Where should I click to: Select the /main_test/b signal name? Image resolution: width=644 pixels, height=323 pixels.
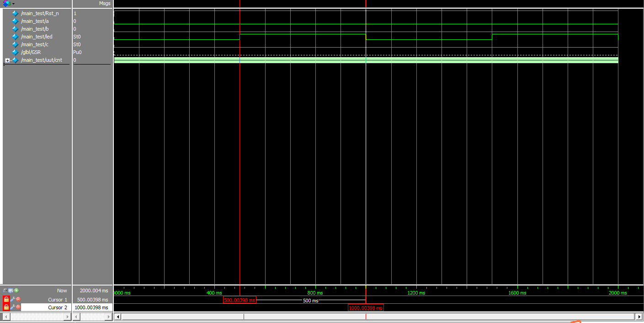point(35,29)
